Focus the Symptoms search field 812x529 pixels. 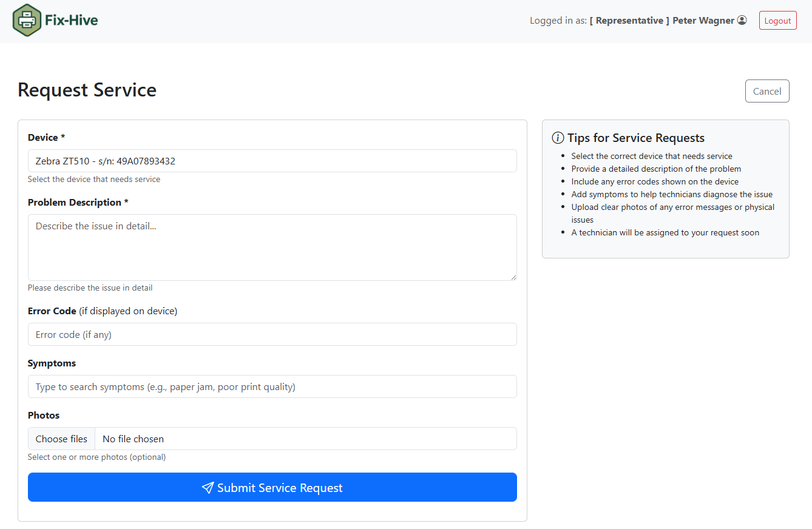click(x=272, y=386)
